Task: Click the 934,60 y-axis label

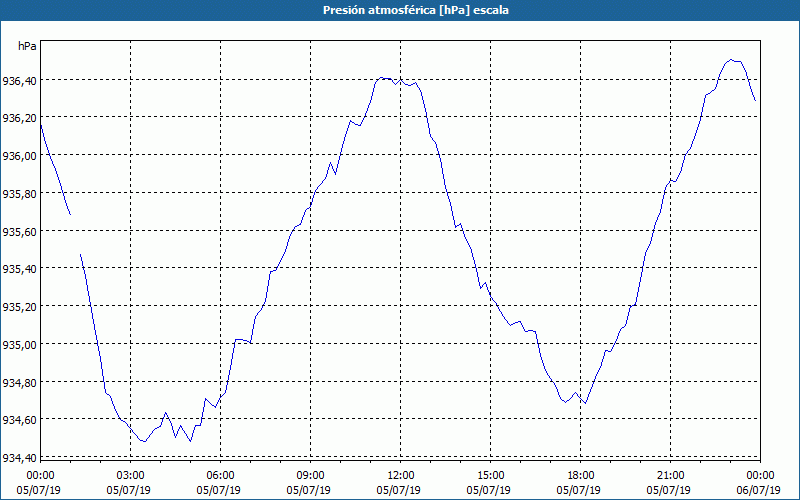Action: click(x=19, y=419)
